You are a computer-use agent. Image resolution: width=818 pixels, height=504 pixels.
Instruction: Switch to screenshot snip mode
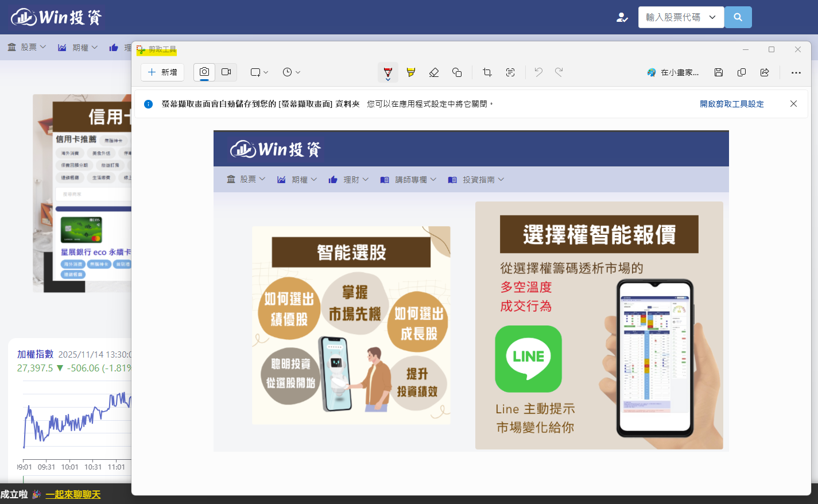[x=204, y=72]
